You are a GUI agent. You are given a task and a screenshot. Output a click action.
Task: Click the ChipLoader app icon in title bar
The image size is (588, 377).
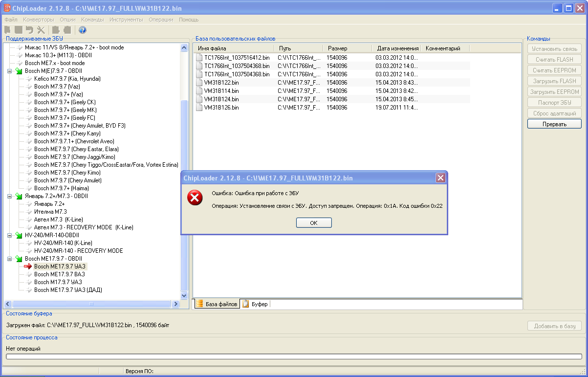point(7,8)
